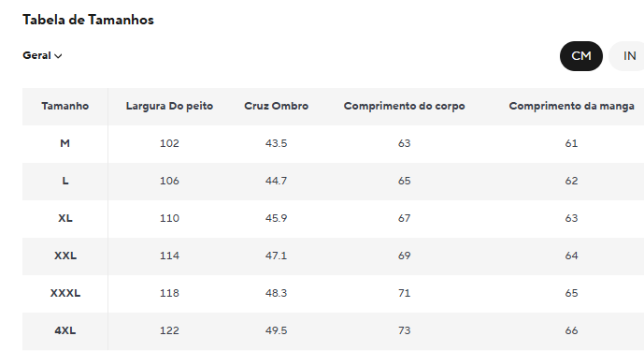Click body length value 67
The width and height of the screenshot is (644, 351).
coord(404,218)
